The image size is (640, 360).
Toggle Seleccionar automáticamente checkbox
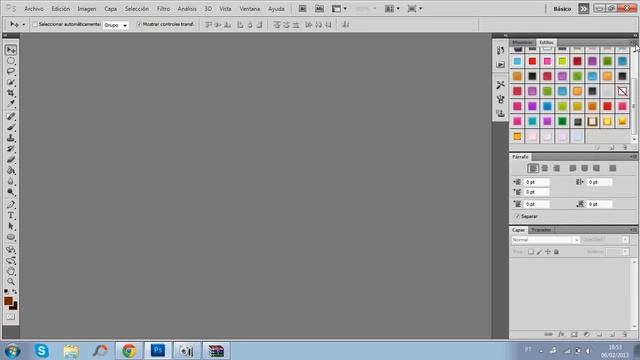tap(35, 24)
